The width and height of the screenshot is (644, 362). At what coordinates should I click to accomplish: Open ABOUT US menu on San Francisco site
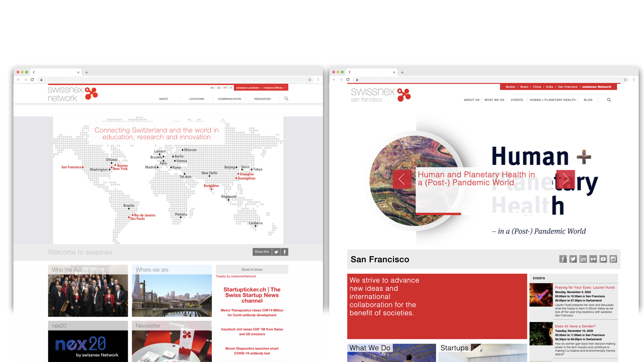point(472,100)
